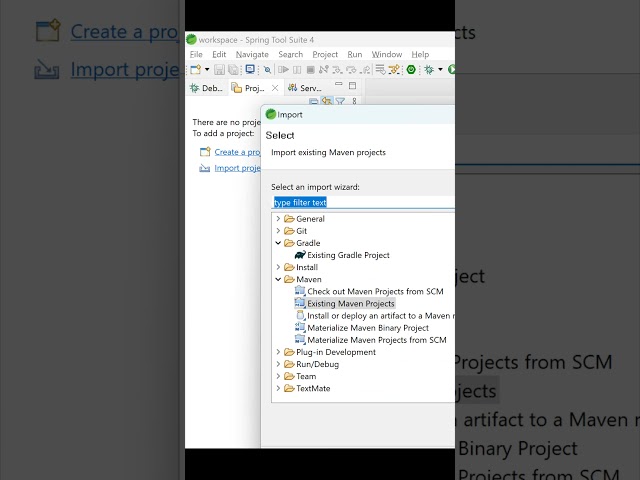Expand the TextMate folder arrow
The height and width of the screenshot is (480, 640).
[278, 388]
